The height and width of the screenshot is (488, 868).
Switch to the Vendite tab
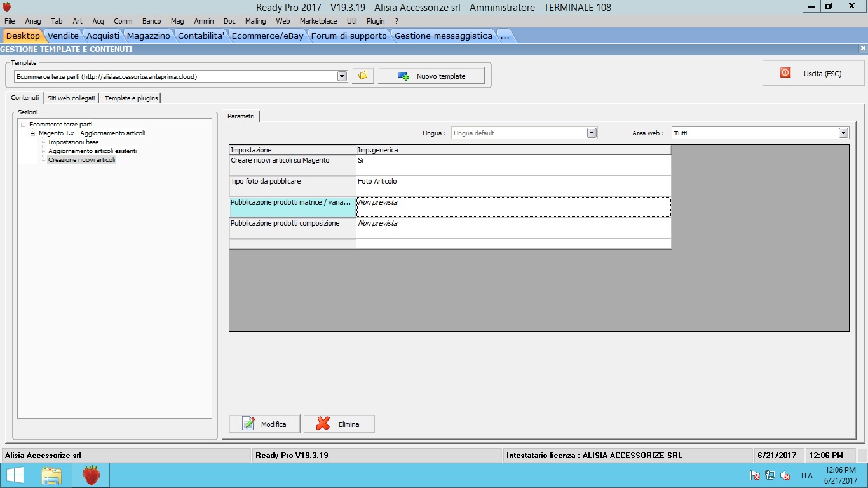64,36
